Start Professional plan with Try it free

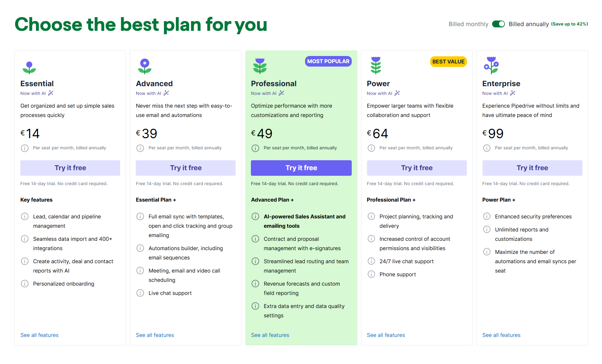(x=301, y=168)
